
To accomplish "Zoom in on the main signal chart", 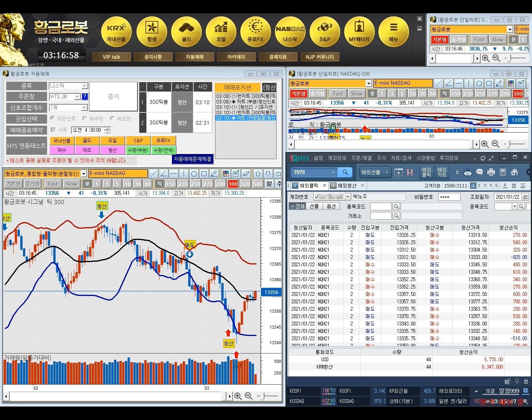I will point(238,396).
